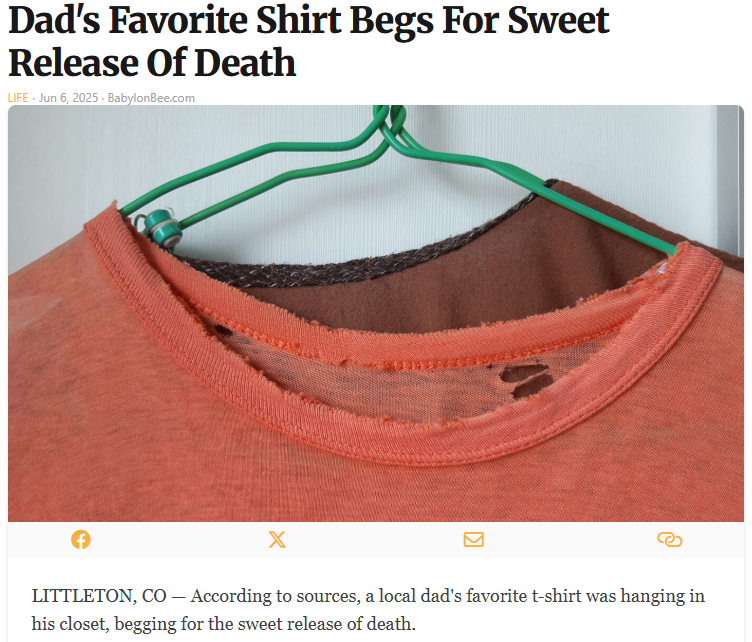Send the article via the email icon
This screenshot has height=642, width=752.
coord(473,539)
